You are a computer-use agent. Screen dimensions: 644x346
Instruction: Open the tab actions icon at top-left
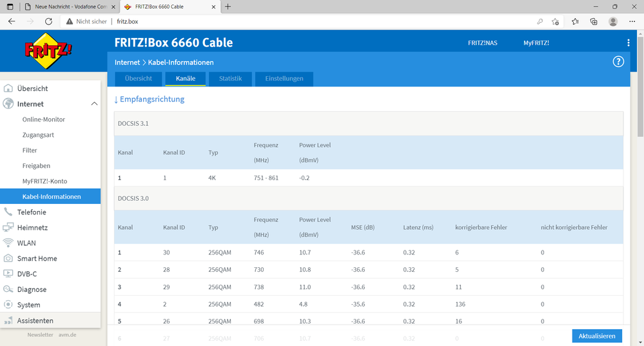10,6
